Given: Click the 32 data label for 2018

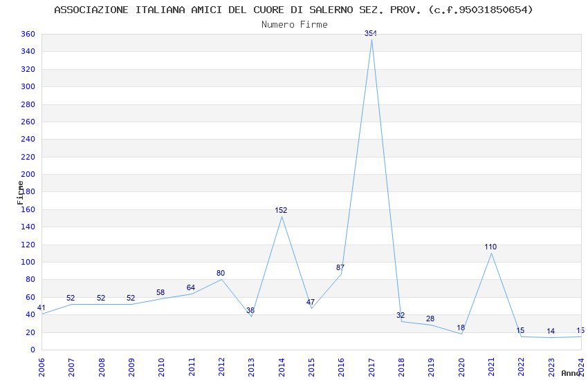Looking at the screenshot, I should pyautogui.click(x=401, y=316).
